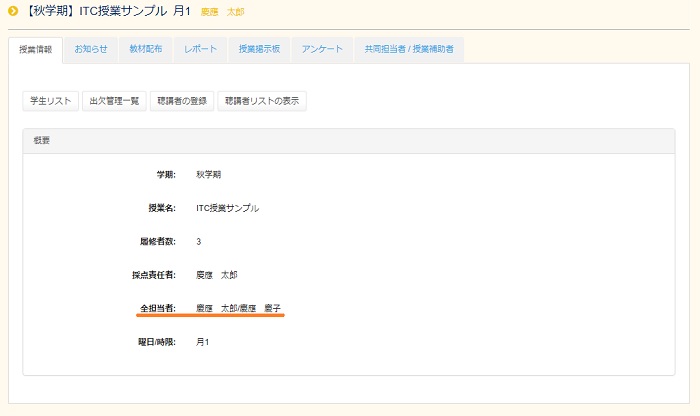Click the 概要 panel header
Screen dimensions: 700x416
click(41, 141)
